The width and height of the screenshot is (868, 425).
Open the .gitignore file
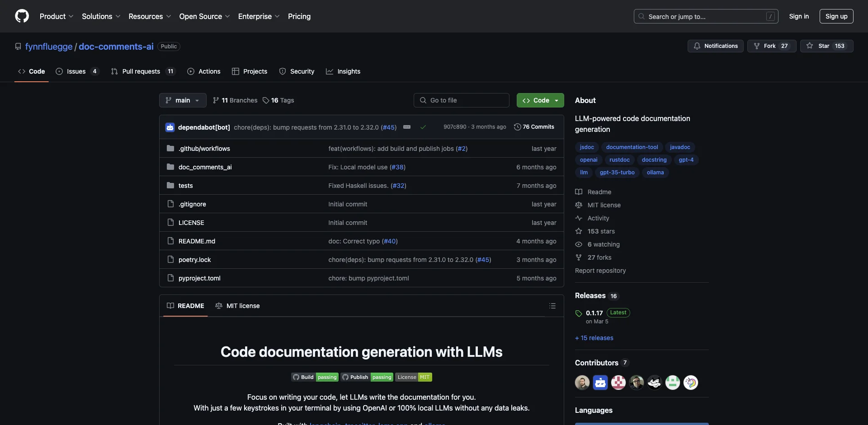[x=192, y=204]
